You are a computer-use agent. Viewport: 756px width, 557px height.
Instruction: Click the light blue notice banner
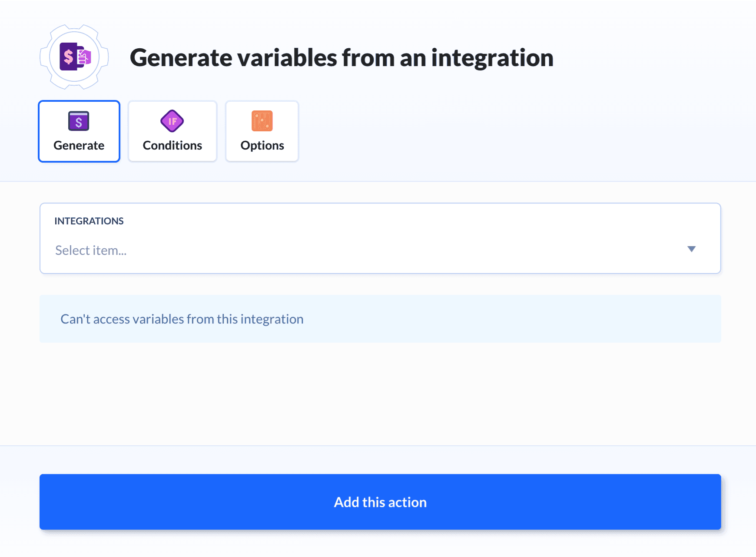[380, 319]
